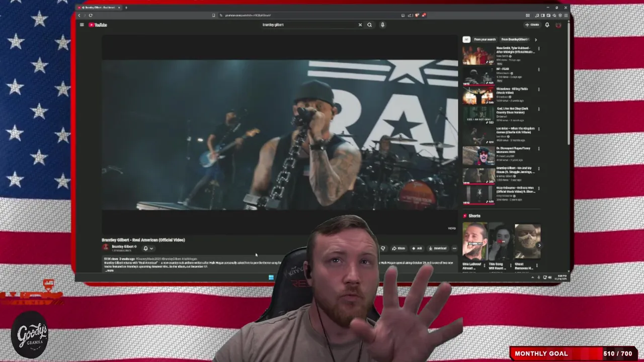Click the Share button
This screenshot has height=362, width=644.
click(398, 248)
